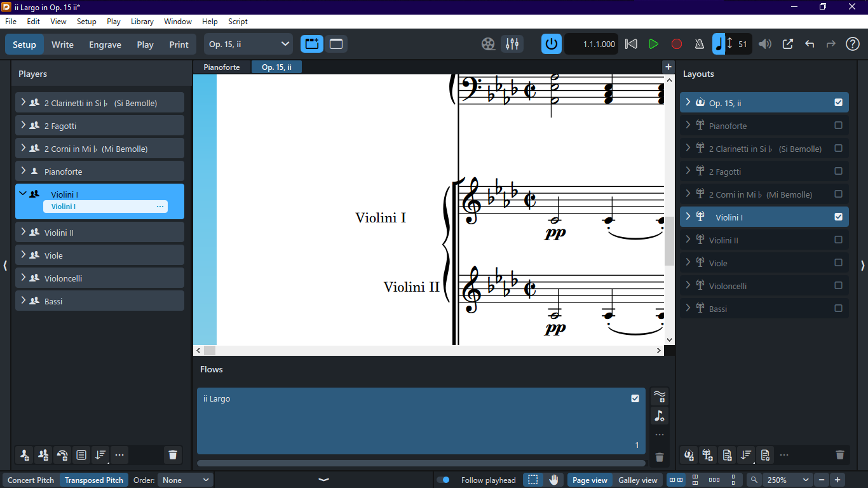This screenshot has height=488, width=868.
Task: Add a new flow with the wave-plus icon
Action: coord(660,396)
